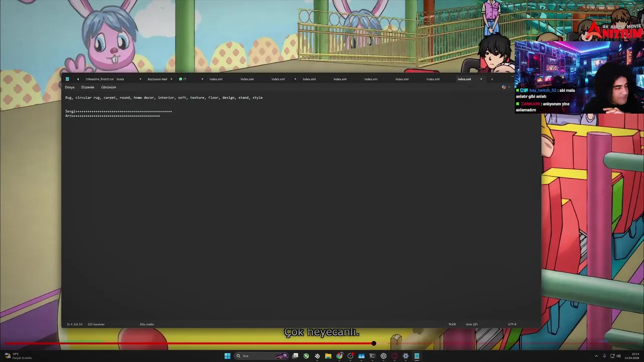Open the Düzenle menu
The image size is (644, 362).
click(x=88, y=87)
